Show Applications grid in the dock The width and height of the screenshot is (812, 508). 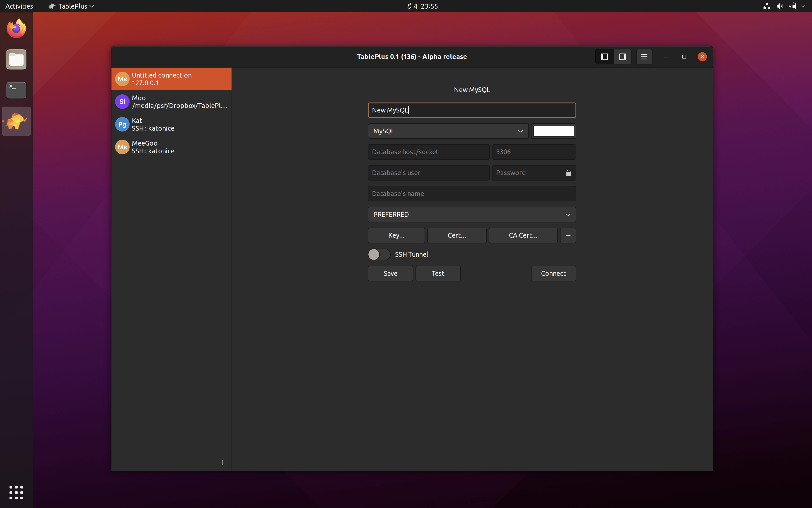click(x=16, y=492)
